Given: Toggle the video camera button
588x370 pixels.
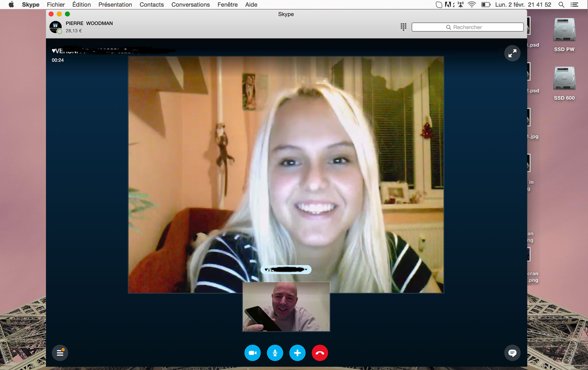Looking at the screenshot, I should coord(252,353).
